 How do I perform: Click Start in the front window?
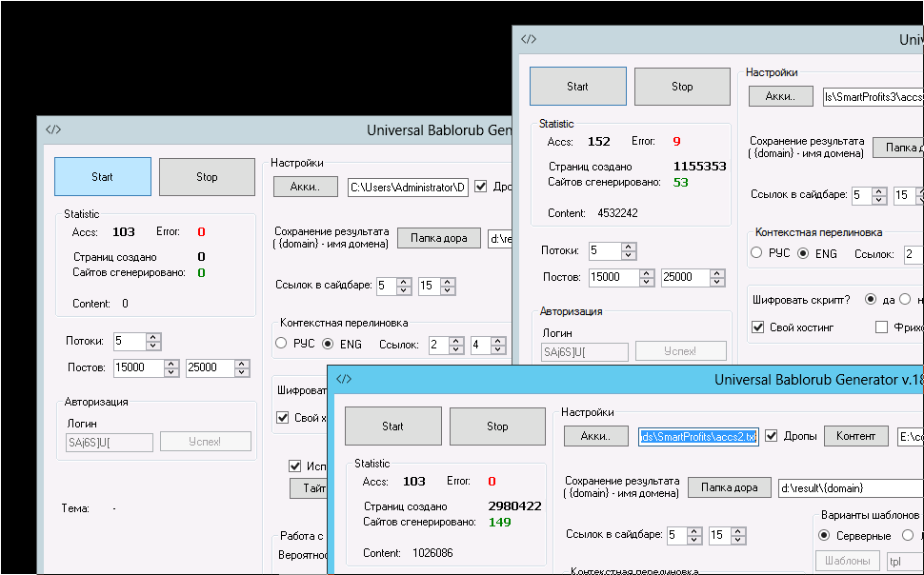click(x=393, y=426)
